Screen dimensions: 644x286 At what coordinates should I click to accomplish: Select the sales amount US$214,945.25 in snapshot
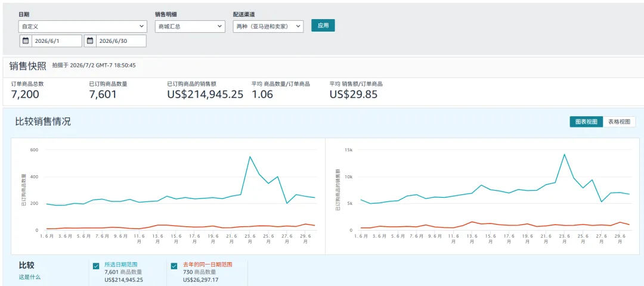(205, 95)
